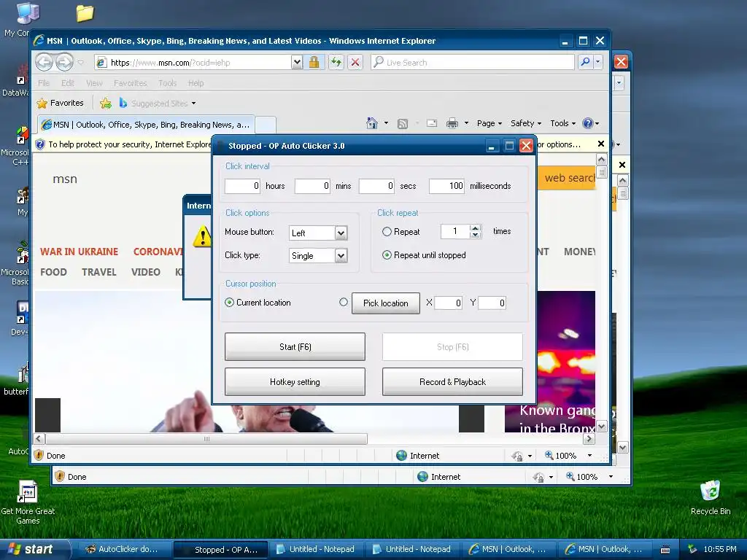Open Record & Playback button
This screenshot has height=560, width=747.
[452, 382]
